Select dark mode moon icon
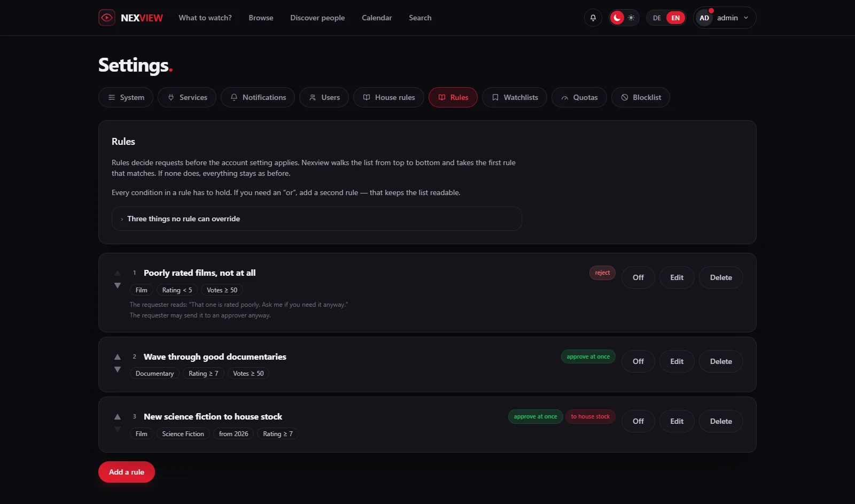This screenshot has height=504, width=855. [x=617, y=18]
